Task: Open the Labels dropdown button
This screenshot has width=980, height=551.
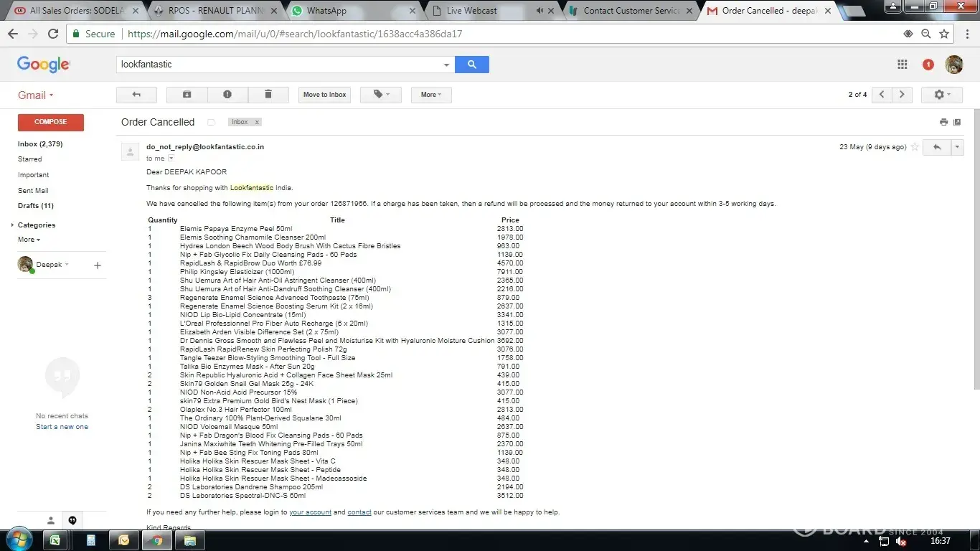Action: [x=381, y=95]
